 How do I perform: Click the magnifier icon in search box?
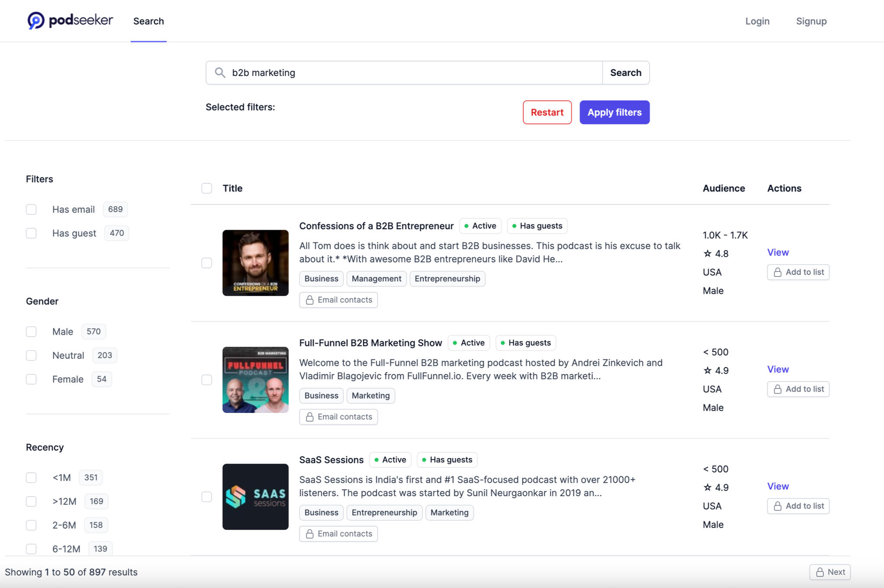pyautogui.click(x=220, y=72)
